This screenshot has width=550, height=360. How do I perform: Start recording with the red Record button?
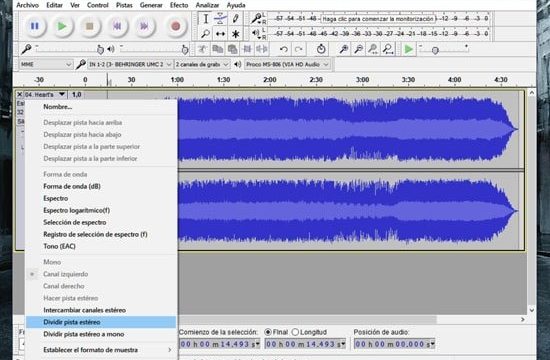point(175,26)
